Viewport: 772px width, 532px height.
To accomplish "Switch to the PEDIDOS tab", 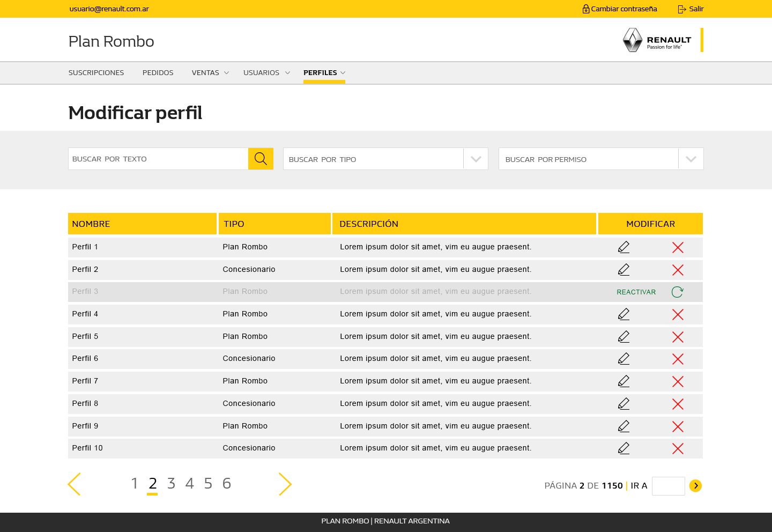I will (x=158, y=72).
